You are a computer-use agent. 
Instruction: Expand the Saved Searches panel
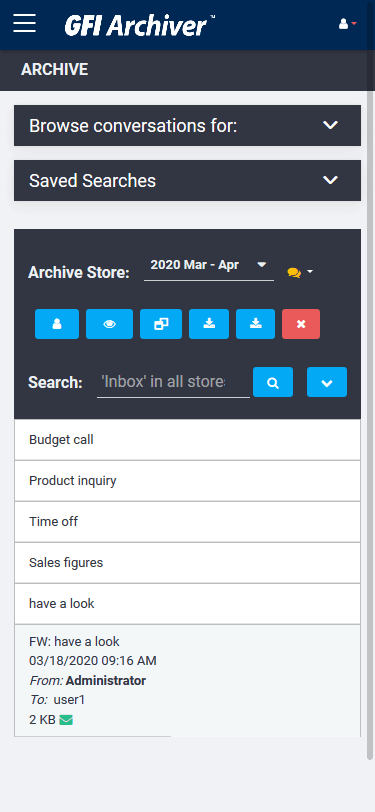click(188, 180)
